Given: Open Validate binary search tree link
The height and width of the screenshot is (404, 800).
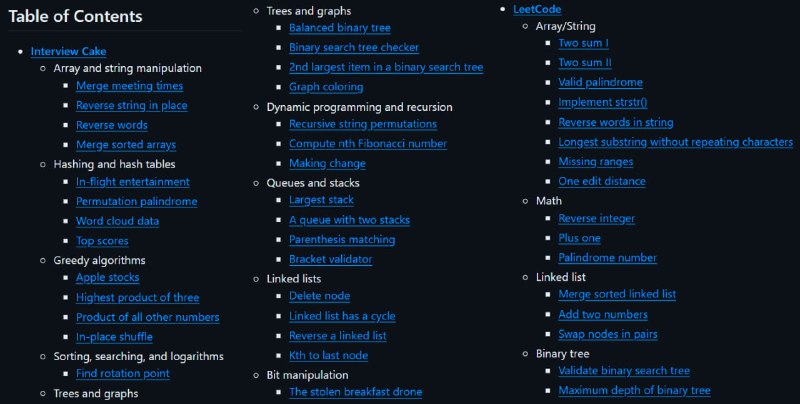Looking at the screenshot, I should point(624,371).
